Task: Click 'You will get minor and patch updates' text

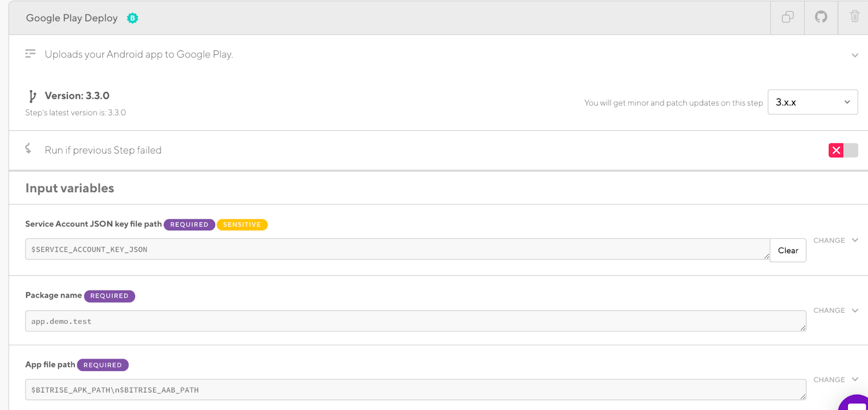Action: click(673, 103)
